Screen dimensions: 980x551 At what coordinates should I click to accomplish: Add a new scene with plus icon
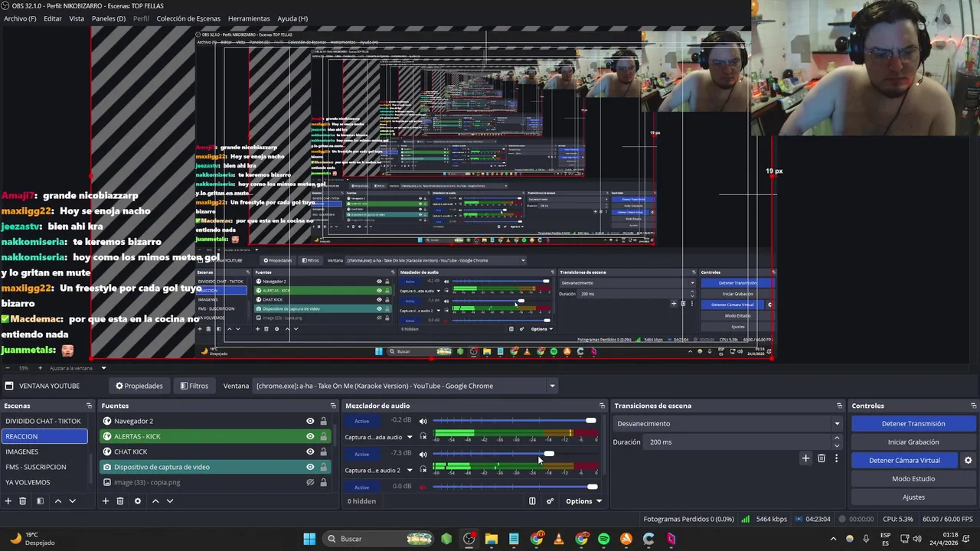pos(8,501)
